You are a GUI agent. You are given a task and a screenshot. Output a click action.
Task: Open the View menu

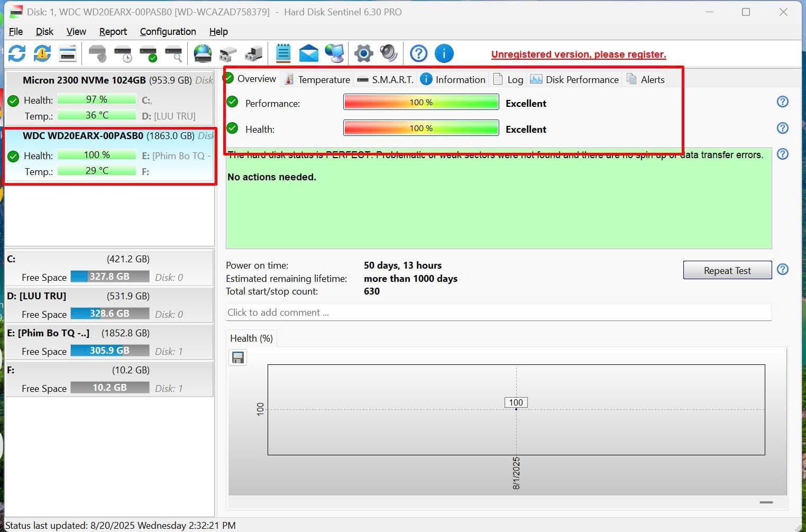pyautogui.click(x=76, y=32)
